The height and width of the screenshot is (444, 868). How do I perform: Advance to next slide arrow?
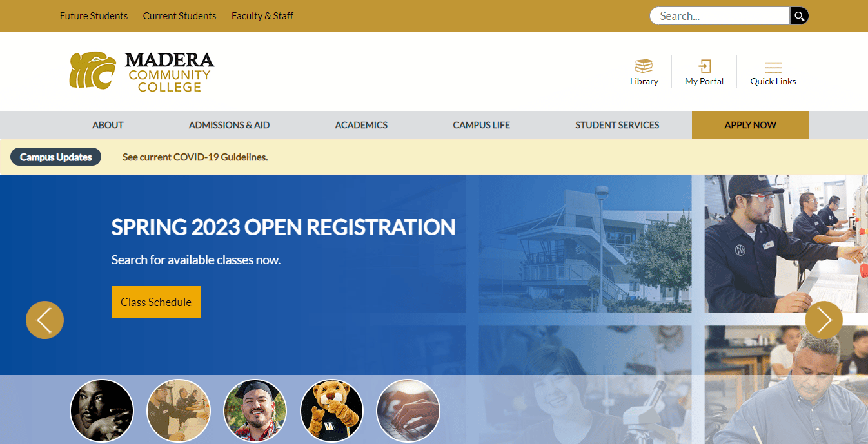(x=824, y=320)
